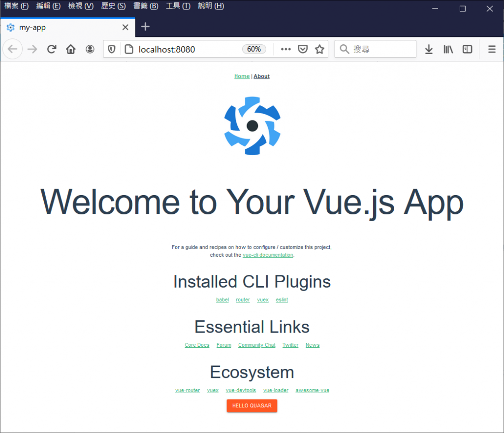
Task: Toggle the sidebar view
Action: [468, 49]
